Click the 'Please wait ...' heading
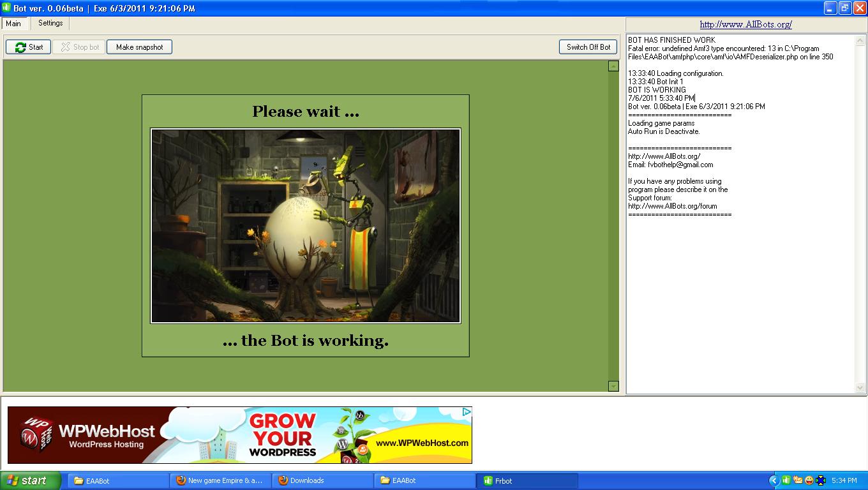The width and height of the screenshot is (868, 490). pos(306,112)
